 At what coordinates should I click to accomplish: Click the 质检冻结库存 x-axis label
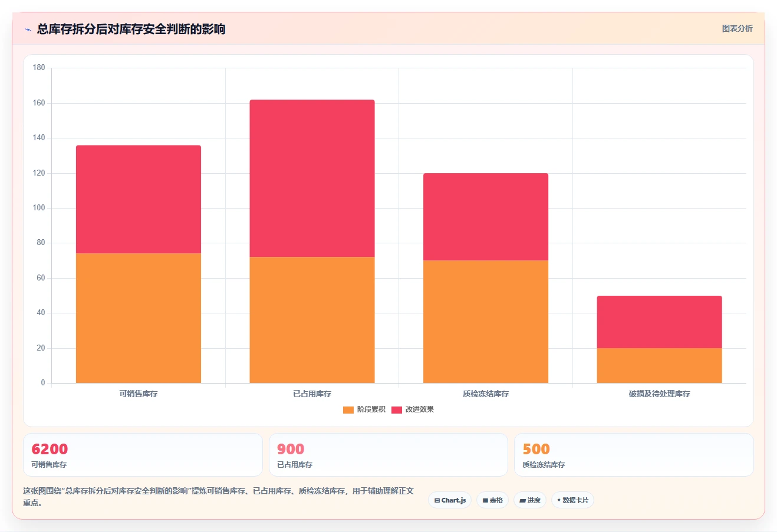[486, 394]
